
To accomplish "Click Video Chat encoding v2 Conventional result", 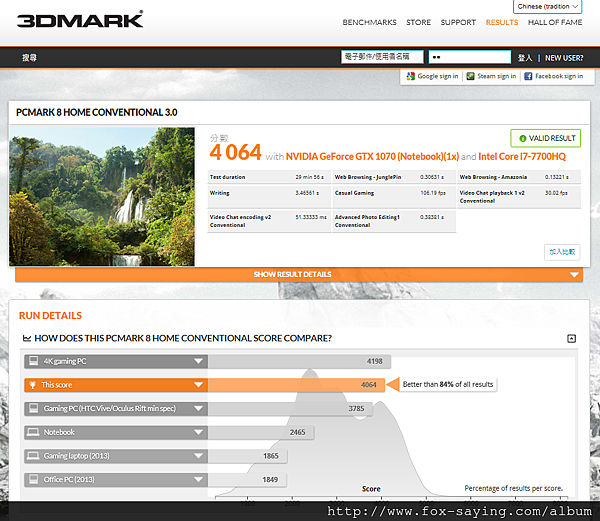I will [x=269, y=221].
